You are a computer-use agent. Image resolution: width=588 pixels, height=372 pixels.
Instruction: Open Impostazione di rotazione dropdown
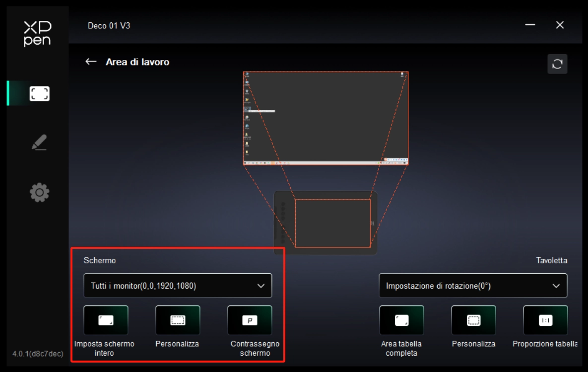point(472,286)
